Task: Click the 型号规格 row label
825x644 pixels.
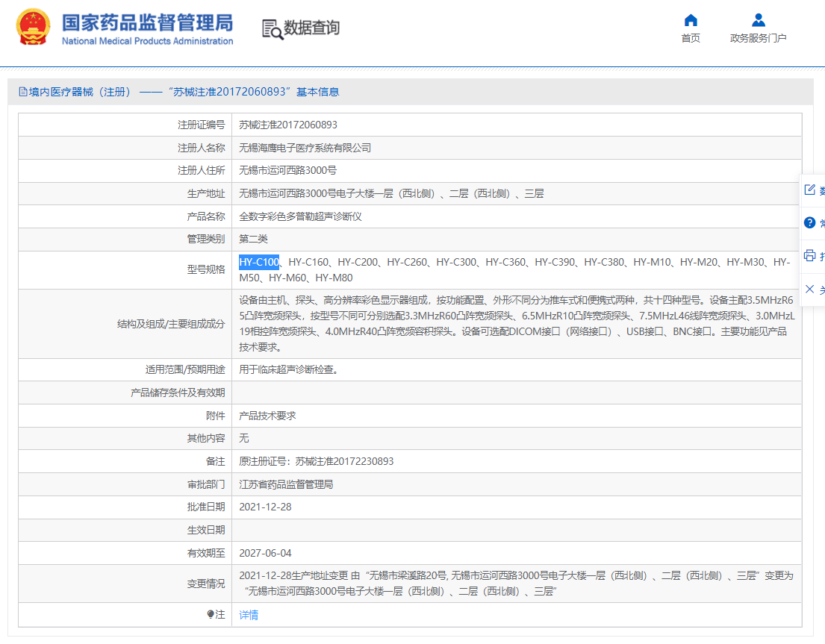Action: click(x=206, y=269)
